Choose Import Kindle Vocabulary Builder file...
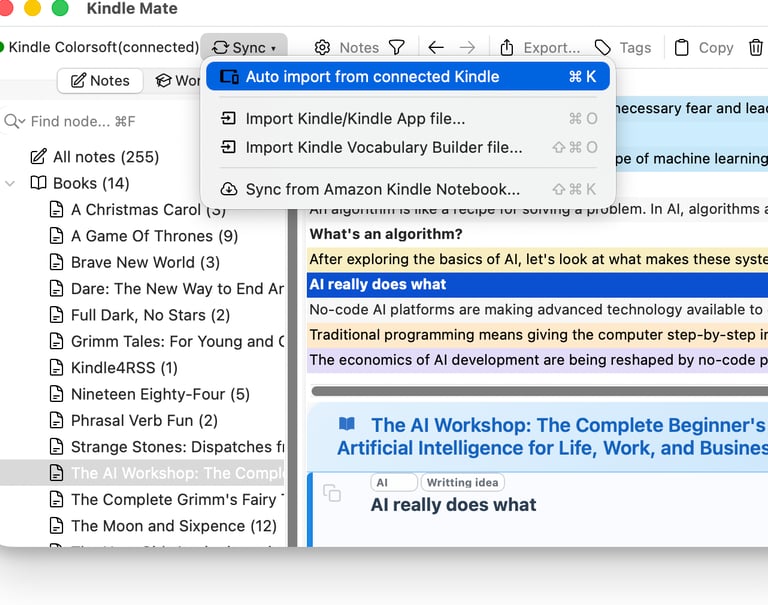Viewport: 768px width, 605px height. (408, 147)
